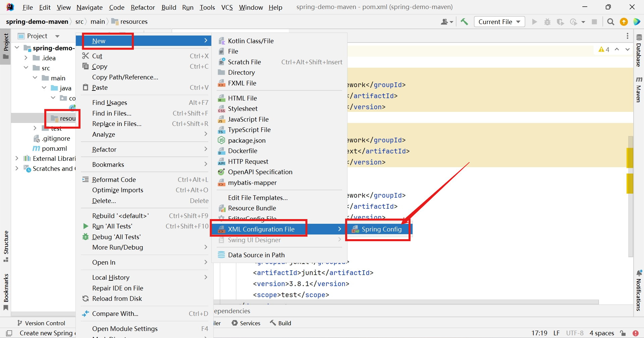The height and width of the screenshot is (338, 644).
Task: Choose Kotlin Class/File from New menu
Action: tap(279, 41)
